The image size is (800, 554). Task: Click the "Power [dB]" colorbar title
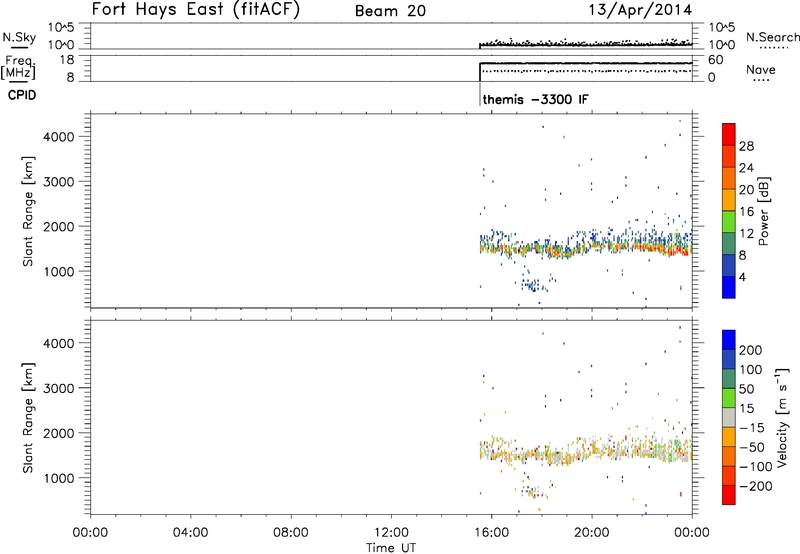coord(763,211)
